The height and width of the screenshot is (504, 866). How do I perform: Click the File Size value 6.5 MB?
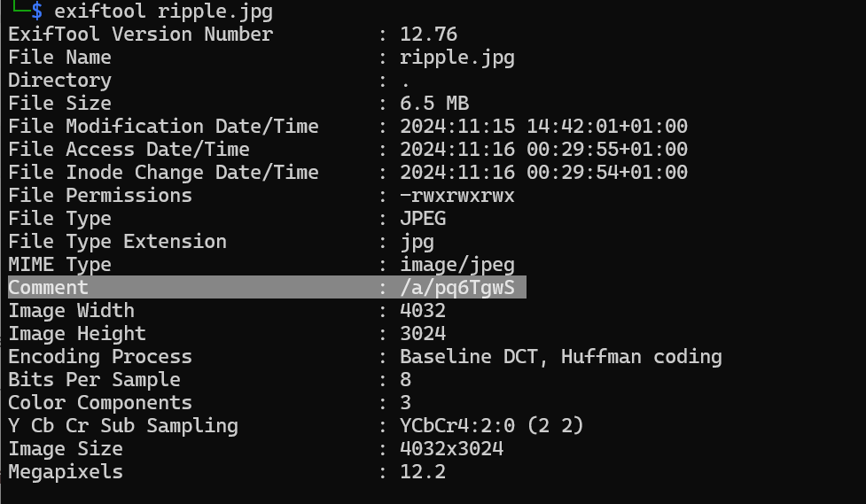click(x=434, y=104)
